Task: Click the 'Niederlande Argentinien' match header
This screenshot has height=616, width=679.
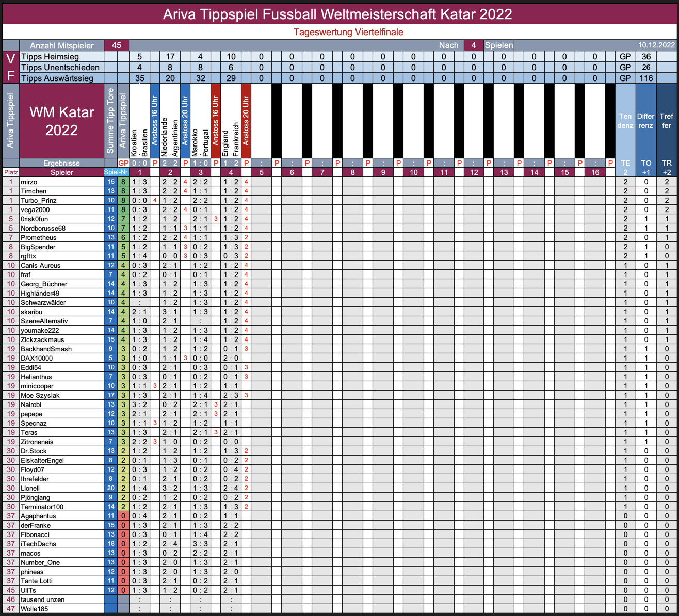Action: pyautogui.click(x=170, y=121)
